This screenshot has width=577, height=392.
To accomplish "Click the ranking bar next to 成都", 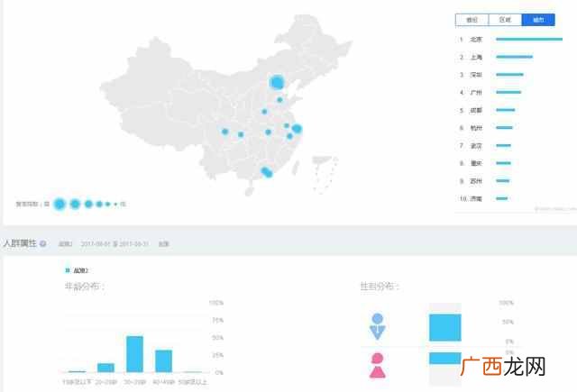I will [506, 110].
